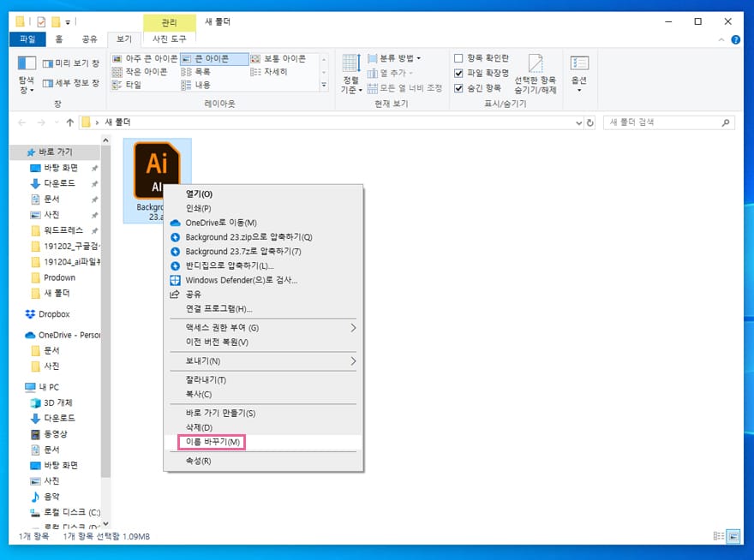The height and width of the screenshot is (560, 754).
Task: Choose Rename (이름 바꾸기) in context menu
Action: (264, 442)
